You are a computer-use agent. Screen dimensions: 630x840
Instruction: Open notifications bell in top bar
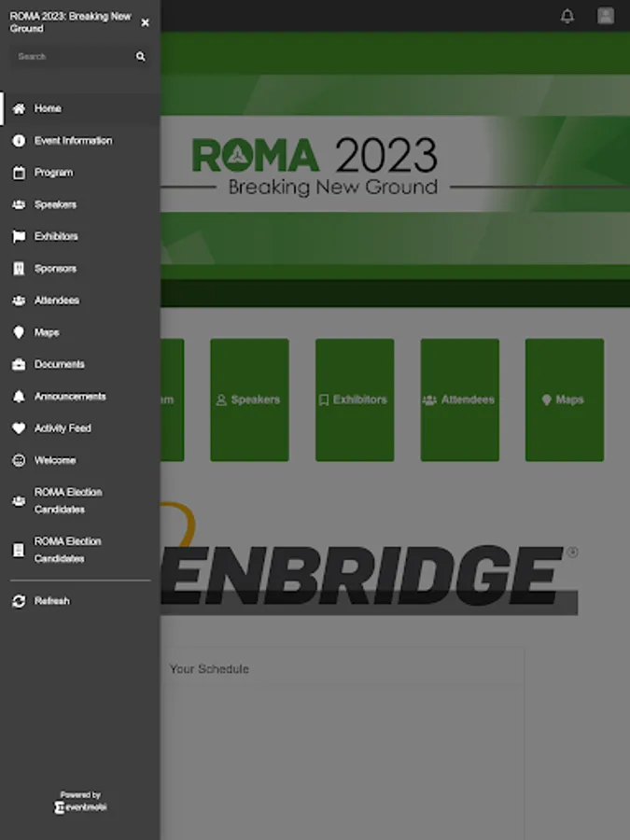point(567,16)
